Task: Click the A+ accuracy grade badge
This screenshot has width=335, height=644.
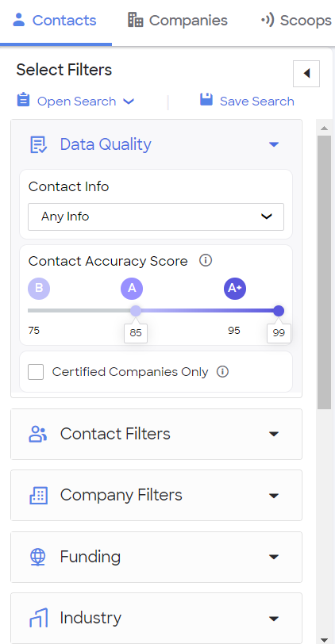Action: pos(235,289)
